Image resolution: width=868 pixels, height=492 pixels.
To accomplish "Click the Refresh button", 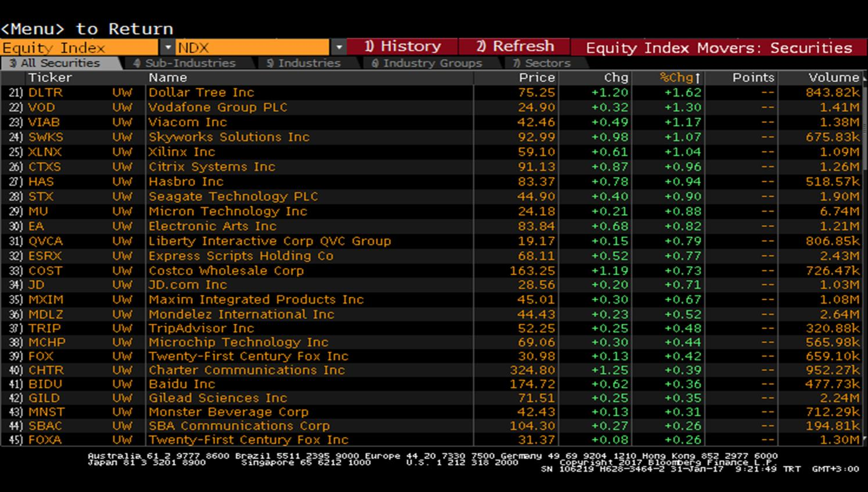I will [515, 46].
